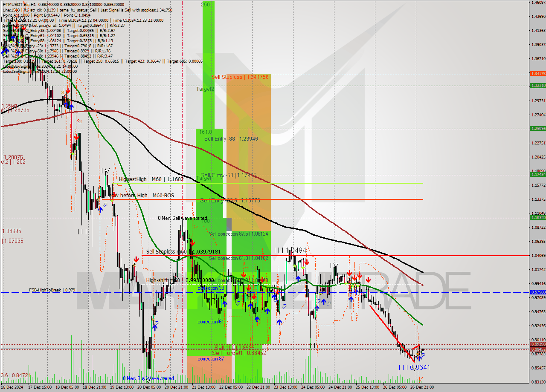Click the 'I I I 1.0494' swing high label
The width and height of the screenshot is (546, 392).
click(290, 250)
